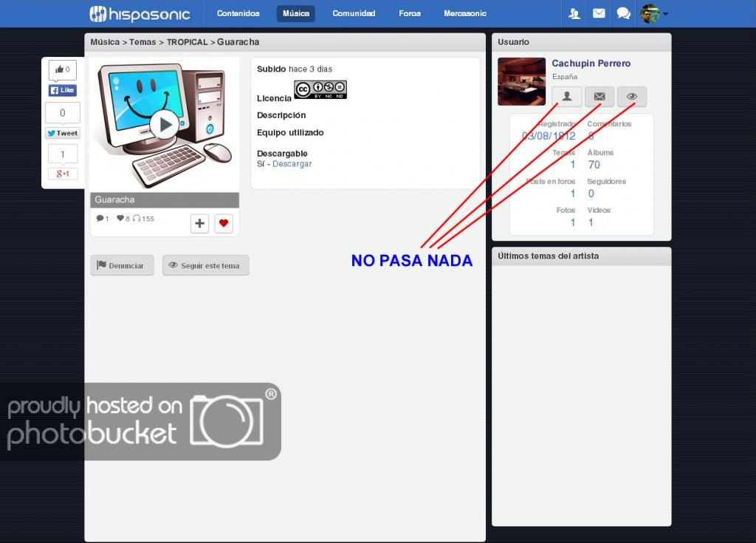756x543 pixels.
Task: Click the Temas breadcrumb link
Action: (x=142, y=42)
